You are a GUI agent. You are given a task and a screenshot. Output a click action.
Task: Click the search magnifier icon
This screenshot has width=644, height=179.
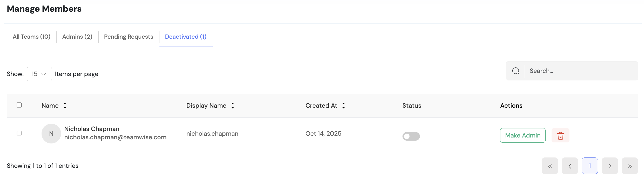(x=516, y=71)
